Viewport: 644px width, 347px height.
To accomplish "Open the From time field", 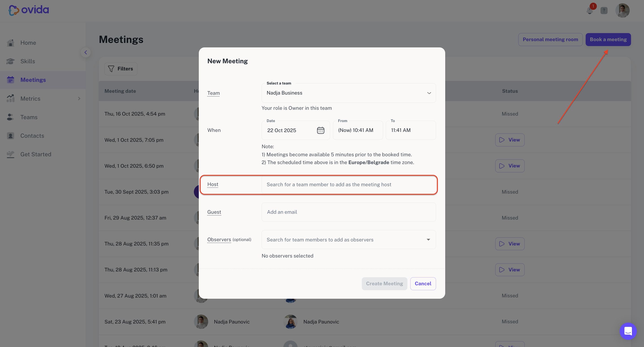I will [358, 130].
